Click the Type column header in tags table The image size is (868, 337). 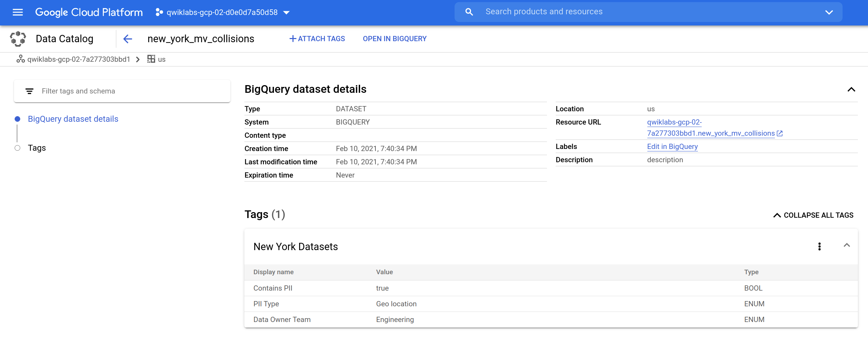[x=751, y=272]
